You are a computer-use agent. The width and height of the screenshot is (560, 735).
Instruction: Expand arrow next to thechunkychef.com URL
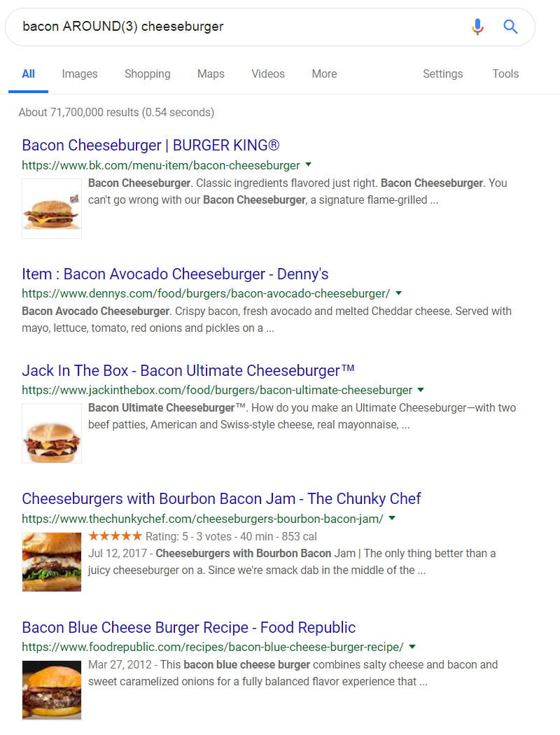point(392,518)
